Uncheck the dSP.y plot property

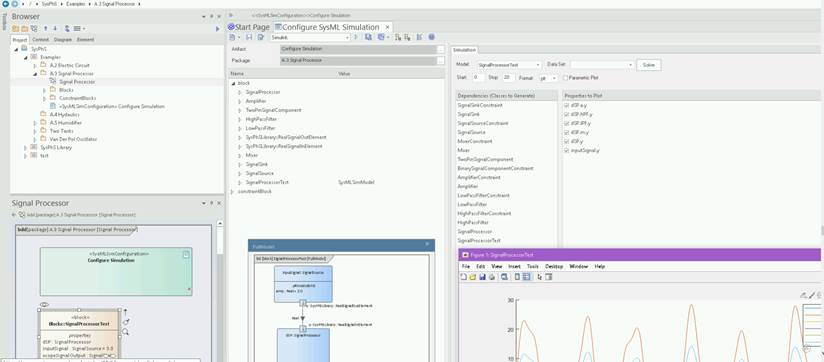click(x=566, y=141)
